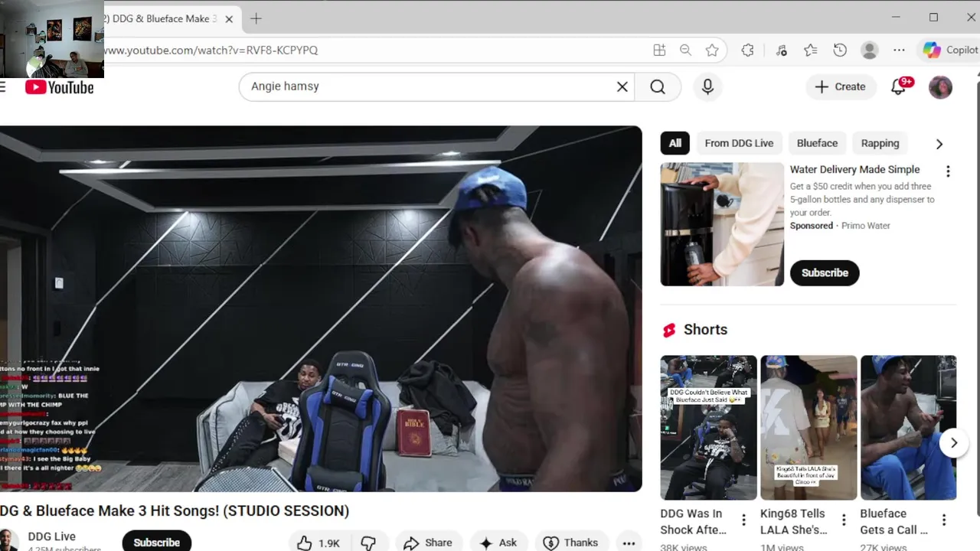The width and height of the screenshot is (980, 551).
Task: Share the video
Action: [x=428, y=543]
